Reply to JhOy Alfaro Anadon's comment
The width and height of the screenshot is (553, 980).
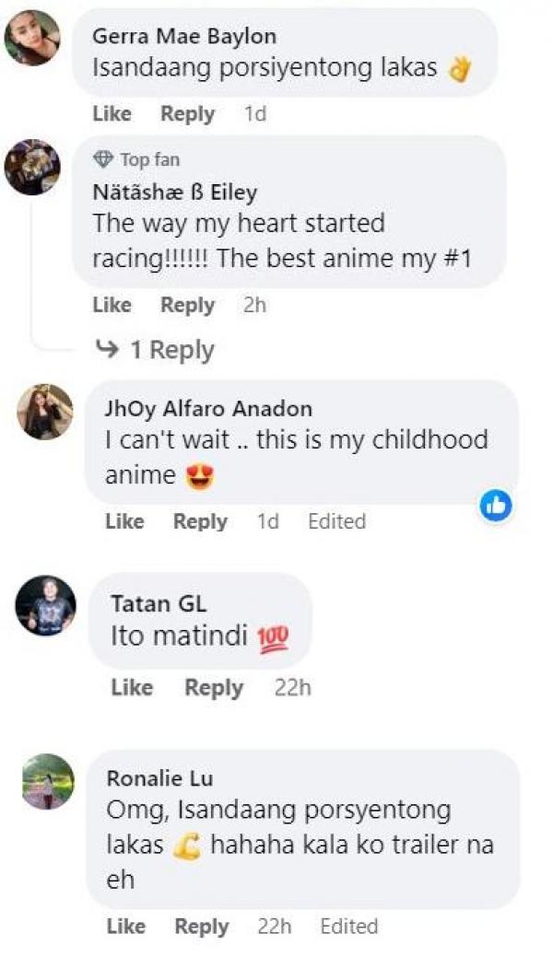point(200,521)
